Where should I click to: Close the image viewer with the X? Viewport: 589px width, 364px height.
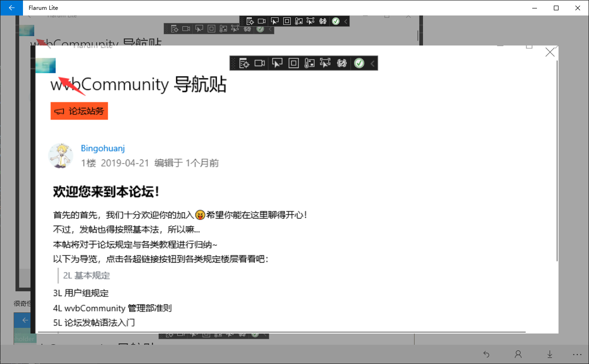coord(550,52)
